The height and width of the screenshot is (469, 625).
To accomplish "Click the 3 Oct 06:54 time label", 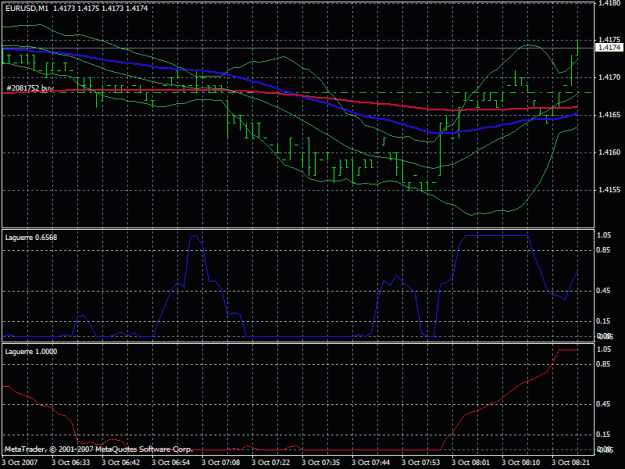I will click(x=171, y=463).
